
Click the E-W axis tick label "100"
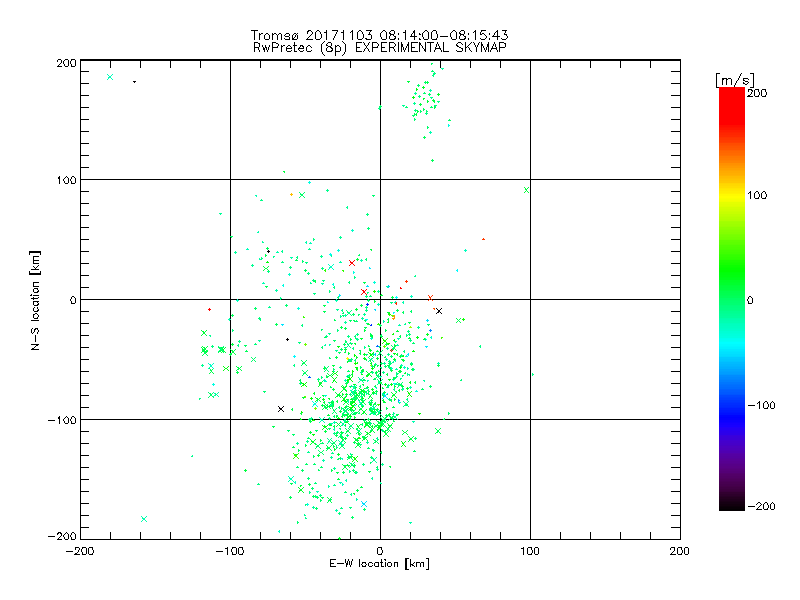[530, 552]
